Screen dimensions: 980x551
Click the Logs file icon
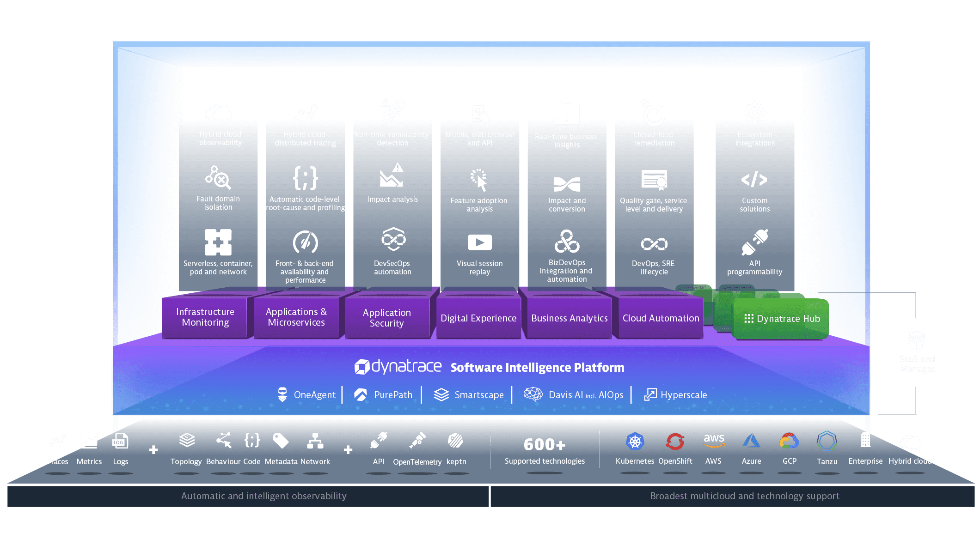pyautogui.click(x=120, y=441)
